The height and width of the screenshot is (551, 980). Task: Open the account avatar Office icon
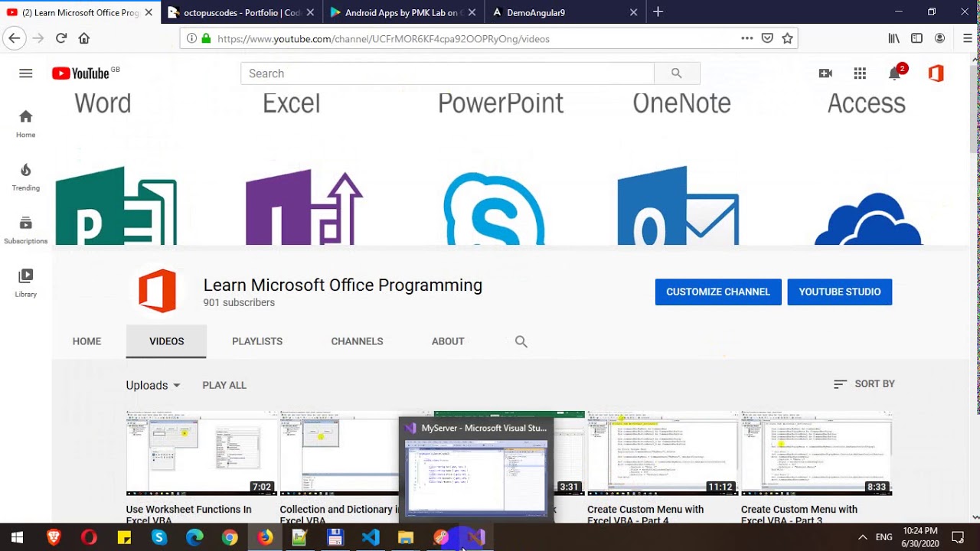(x=936, y=73)
